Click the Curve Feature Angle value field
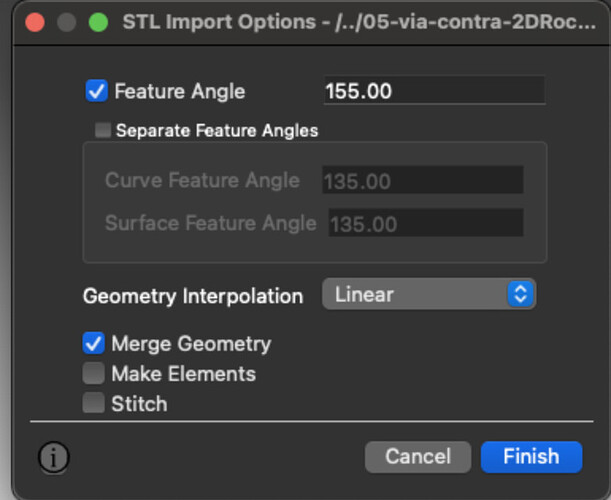 (423, 180)
